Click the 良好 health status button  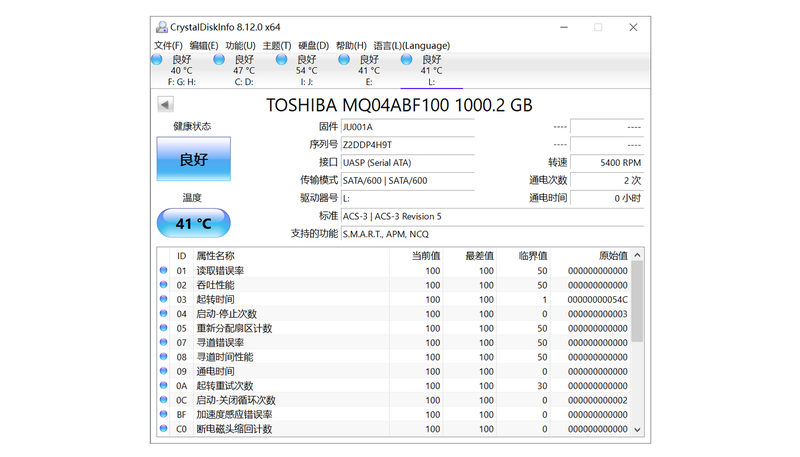pos(193,159)
